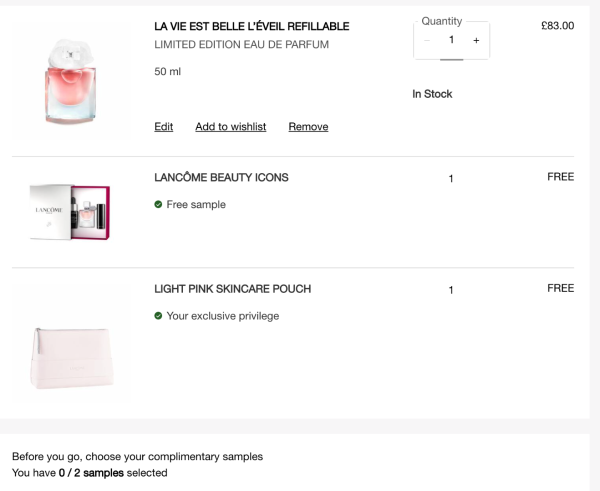
Task: Click the £83.00 price
Action: coord(557,26)
